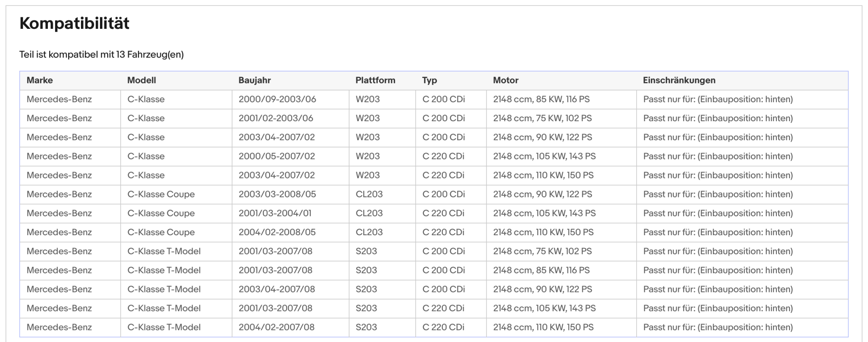Click "C 200 CDi" in the 2003/04-2007/08 row
868x342 pixels.
444,289
